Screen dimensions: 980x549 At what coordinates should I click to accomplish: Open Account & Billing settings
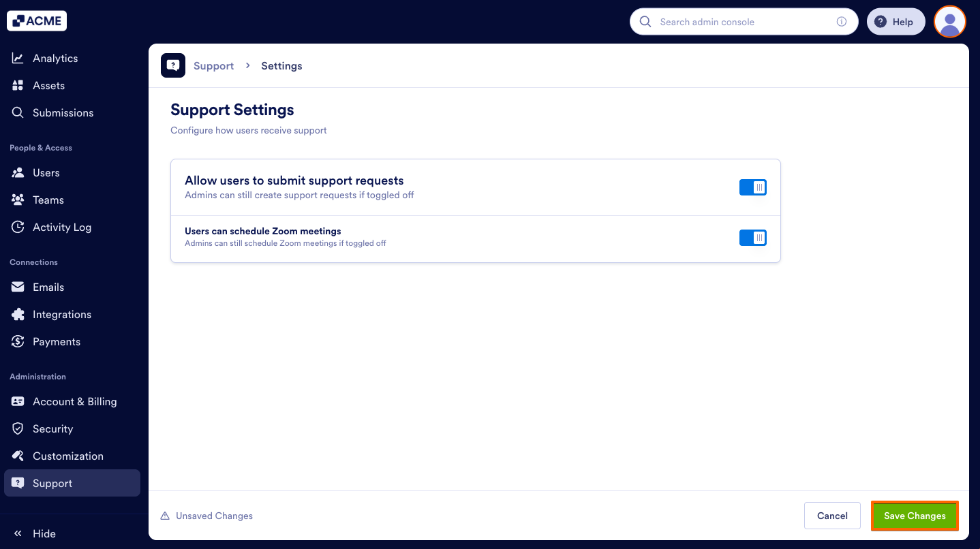(x=72, y=402)
